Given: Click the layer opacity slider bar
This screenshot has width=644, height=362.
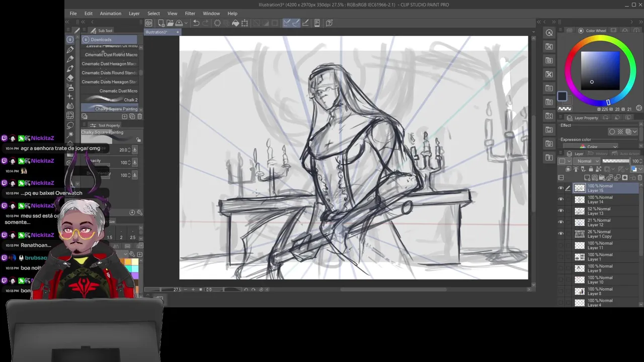Looking at the screenshot, I should tap(616, 161).
